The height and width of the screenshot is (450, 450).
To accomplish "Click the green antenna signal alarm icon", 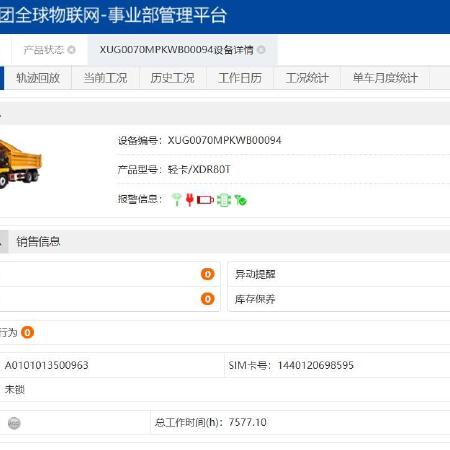I will tap(176, 200).
